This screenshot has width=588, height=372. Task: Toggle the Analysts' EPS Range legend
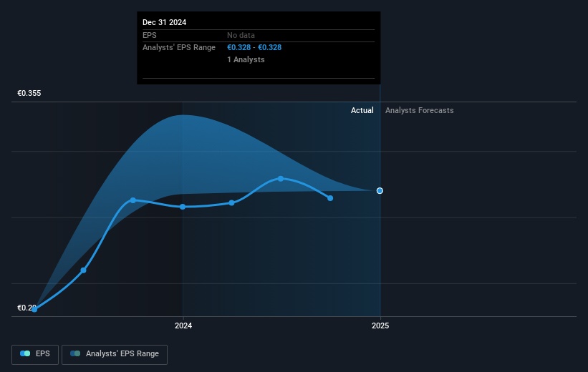click(x=115, y=354)
